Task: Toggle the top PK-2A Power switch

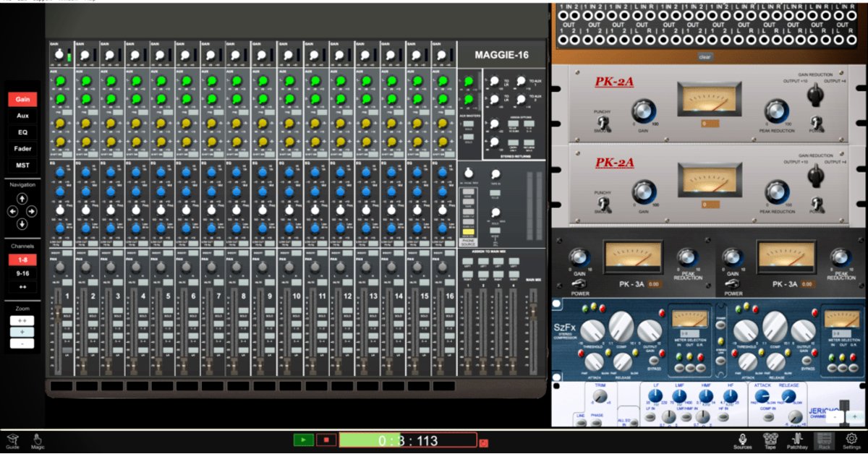Action: 818,123
